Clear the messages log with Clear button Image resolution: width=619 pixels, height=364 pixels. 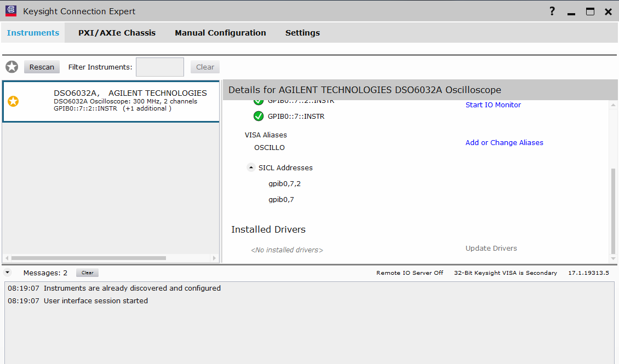[87, 273]
